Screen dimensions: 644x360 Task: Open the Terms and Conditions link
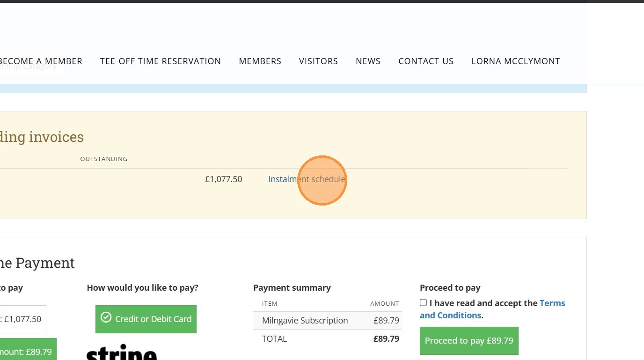tap(552, 303)
